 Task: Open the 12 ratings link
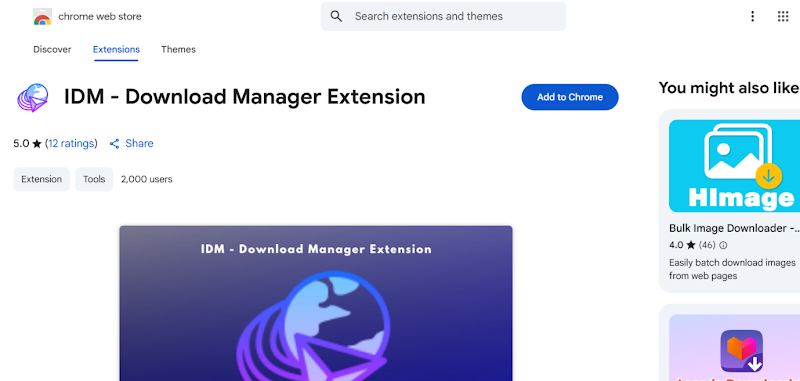click(71, 143)
